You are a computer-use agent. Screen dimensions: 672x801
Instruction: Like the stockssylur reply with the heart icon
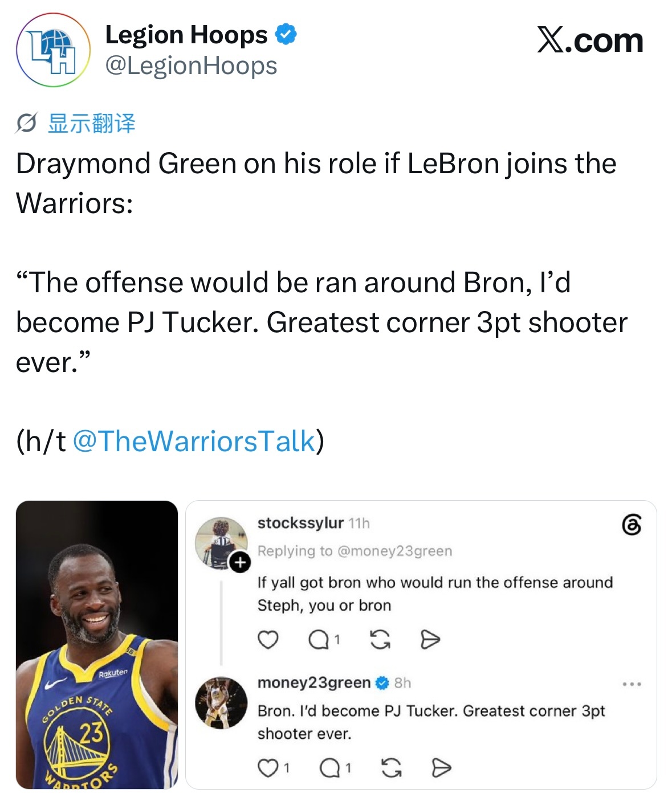(x=268, y=640)
